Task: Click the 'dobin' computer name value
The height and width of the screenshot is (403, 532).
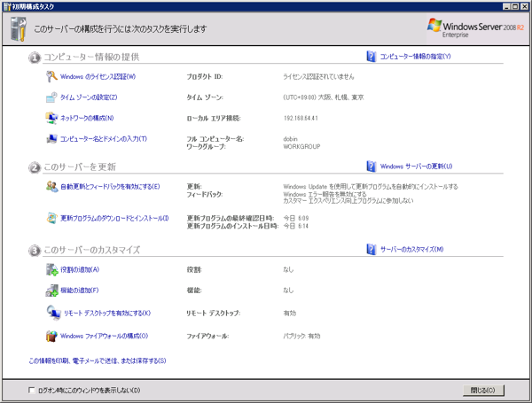Action: pos(291,139)
